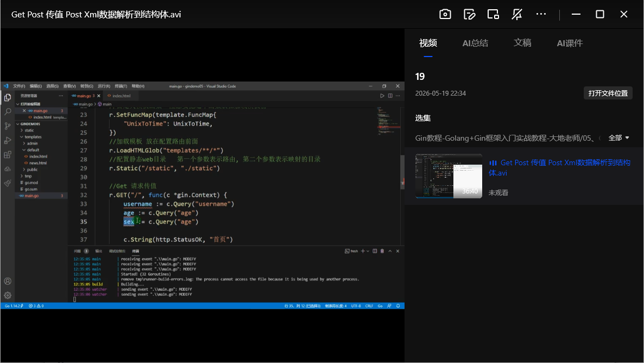
Task: Click the Run and Debug icon in VS Code
Action: click(x=8, y=140)
